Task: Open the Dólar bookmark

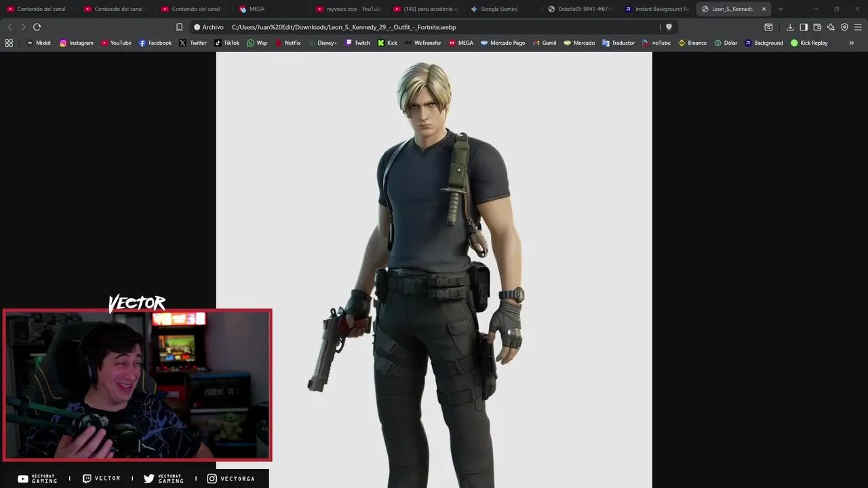Action: (x=726, y=43)
